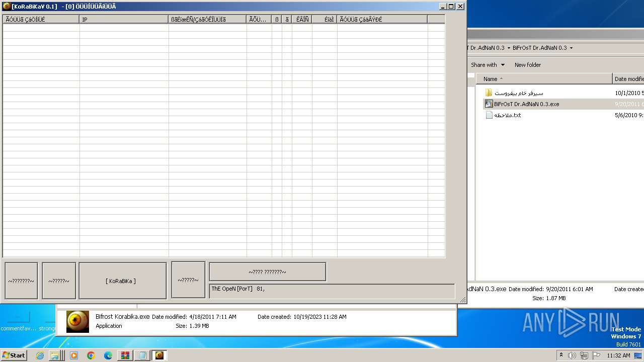Open the Start menu

coord(14,355)
